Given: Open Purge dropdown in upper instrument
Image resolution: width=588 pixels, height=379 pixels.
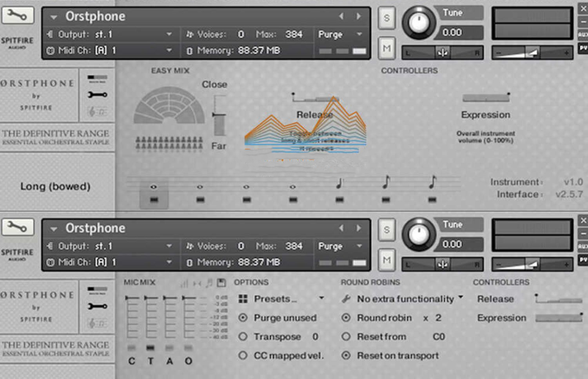Looking at the screenshot, I should click(x=359, y=35).
